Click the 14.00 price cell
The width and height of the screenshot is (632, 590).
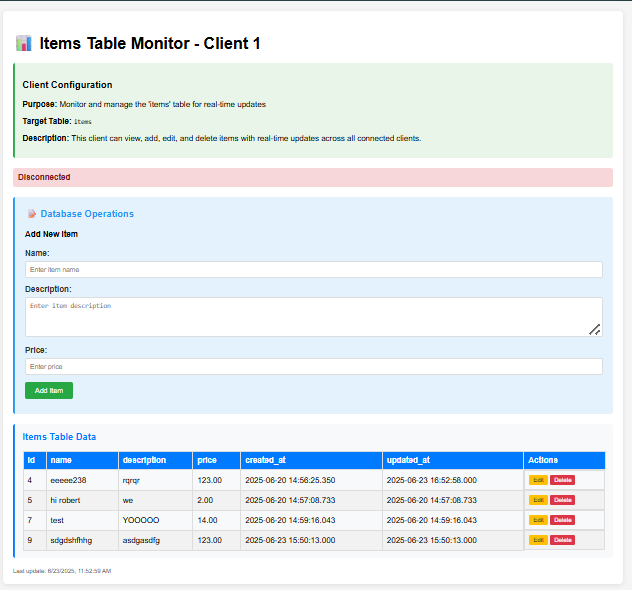tap(216, 520)
